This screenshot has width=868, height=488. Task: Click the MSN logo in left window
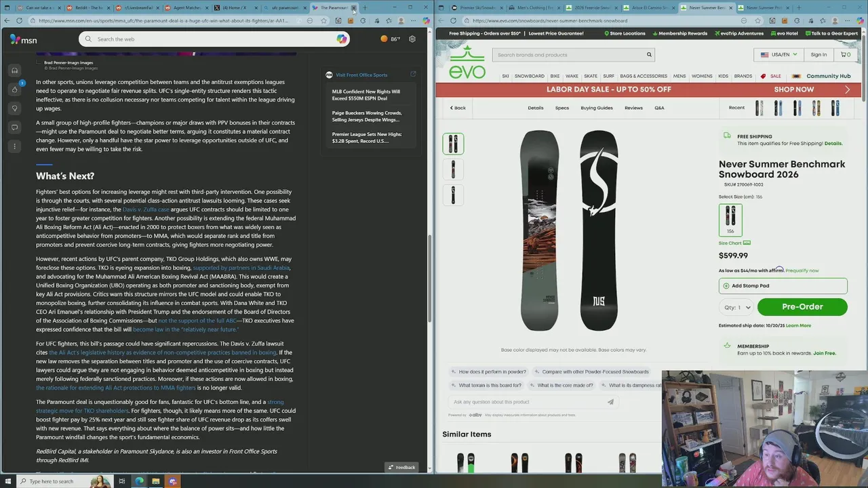click(23, 39)
